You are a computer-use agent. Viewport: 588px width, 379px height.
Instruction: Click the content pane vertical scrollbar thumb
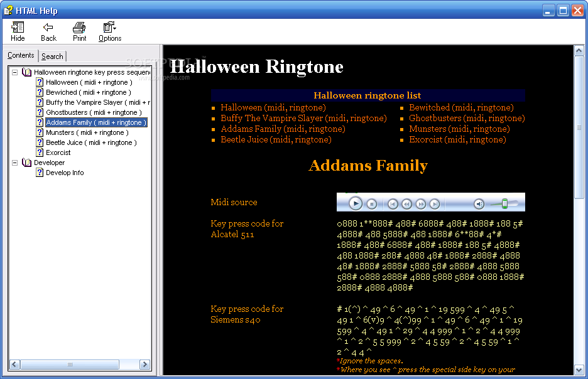point(579,127)
